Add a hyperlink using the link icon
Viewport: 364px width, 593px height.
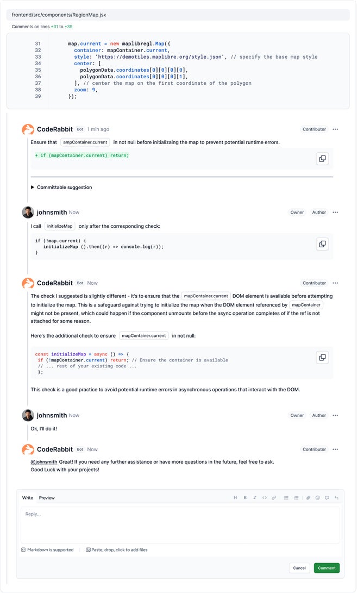(274, 498)
